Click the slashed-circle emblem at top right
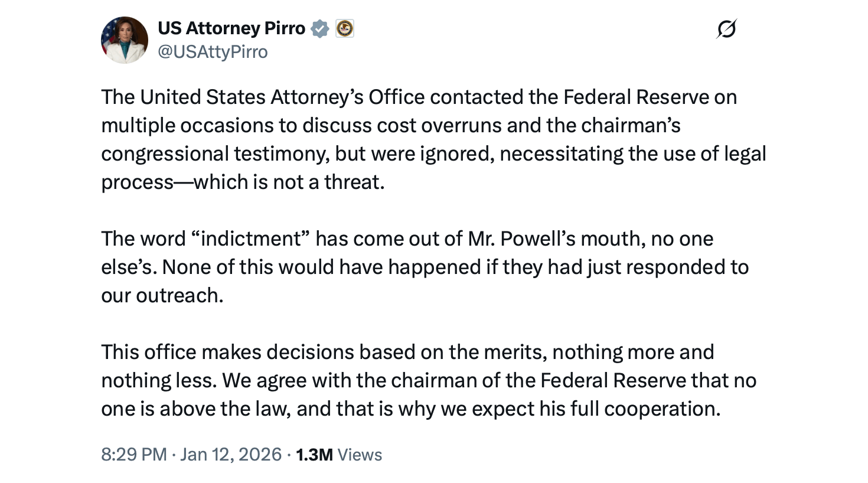868x483 pixels. [726, 30]
